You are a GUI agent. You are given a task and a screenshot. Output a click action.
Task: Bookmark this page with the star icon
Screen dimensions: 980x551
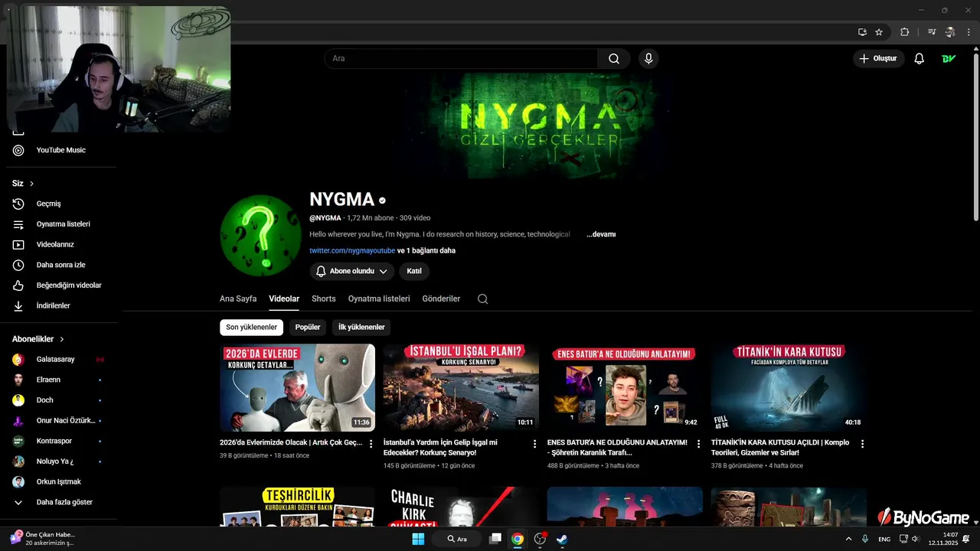coord(879,32)
